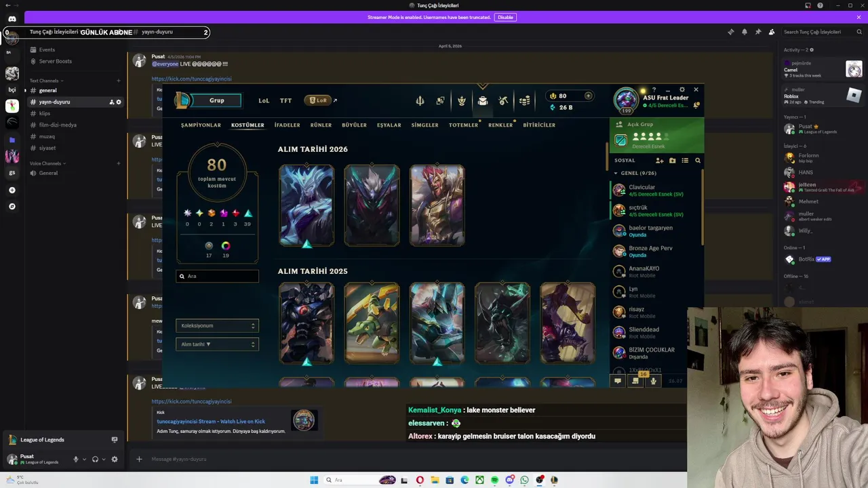Click the list view icon in Sosyal panel
This screenshot has height=488, width=868.
point(685,161)
